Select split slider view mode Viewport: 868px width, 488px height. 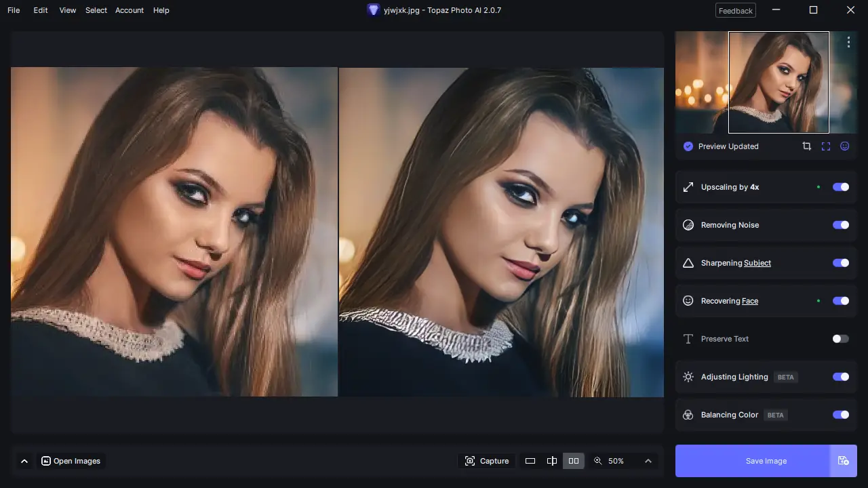click(552, 461)
